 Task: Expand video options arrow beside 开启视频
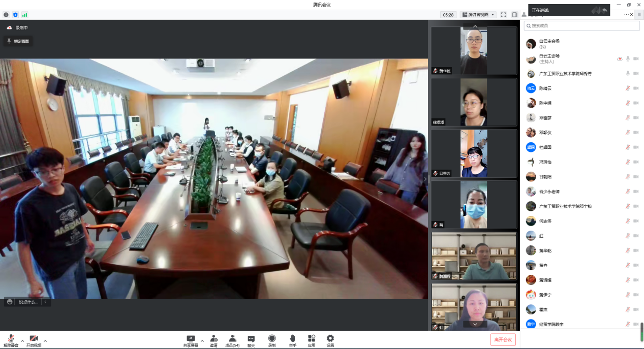[45, 341]
